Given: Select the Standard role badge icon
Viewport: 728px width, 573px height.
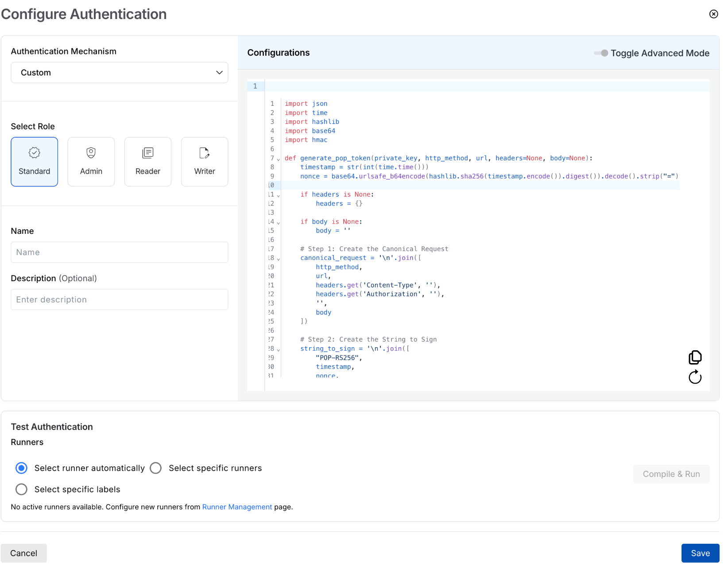Looking at the screenshot, I should coord(35,153).
